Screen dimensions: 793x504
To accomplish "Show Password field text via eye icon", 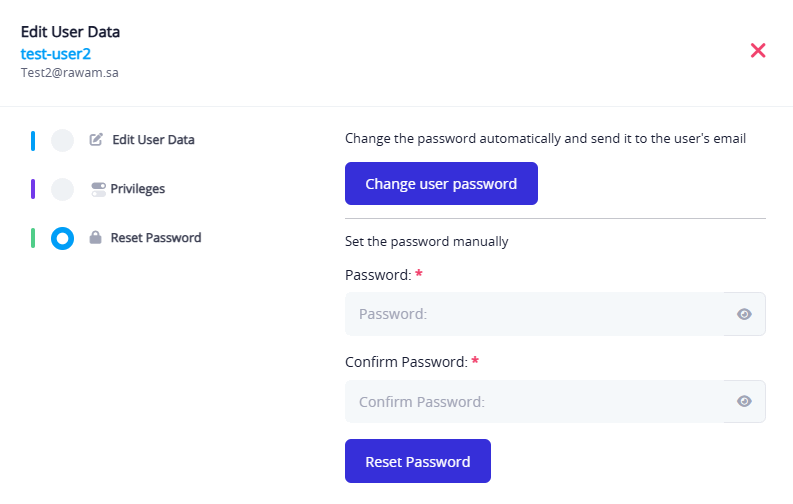I will (744, 314).
